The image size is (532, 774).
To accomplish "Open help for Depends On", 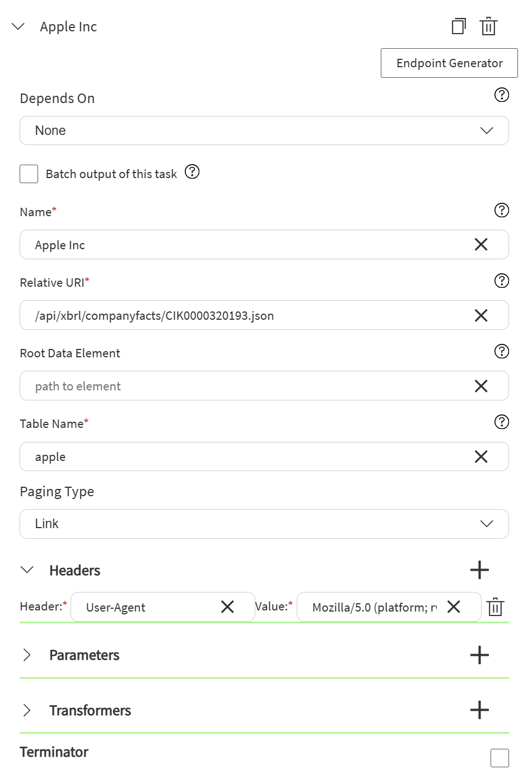I will 502,95.
